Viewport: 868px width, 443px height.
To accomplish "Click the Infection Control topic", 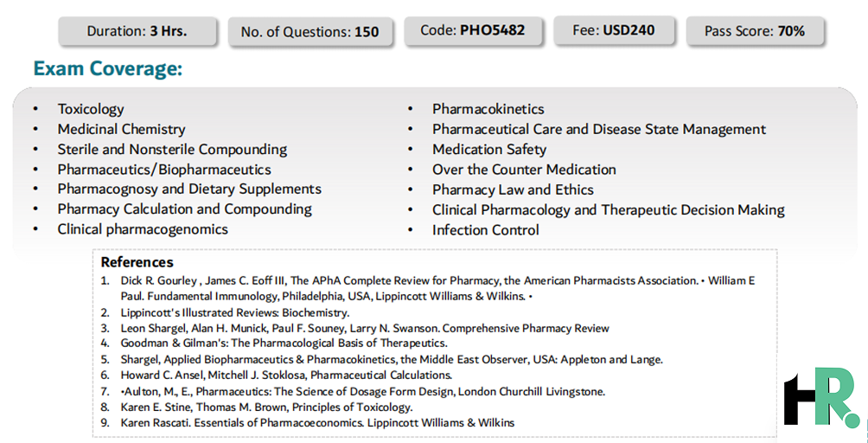I will tap(486, 230).
